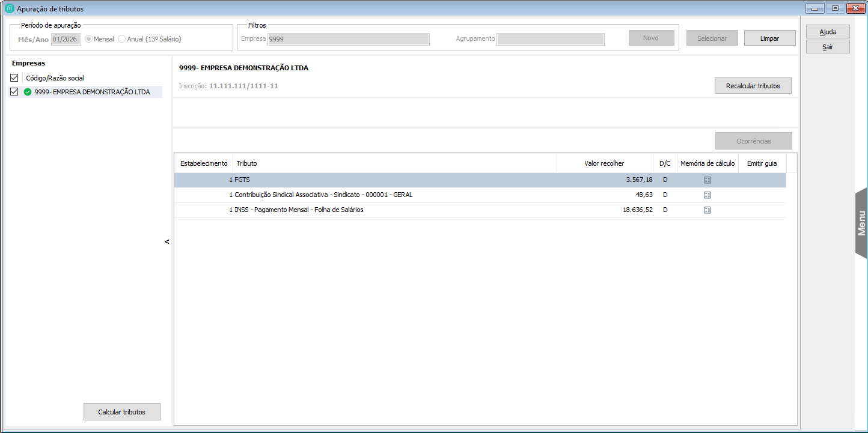The width and height of the screenshot is (868, 433).
Task: Click the application icon in title bar
Action: 9,9
